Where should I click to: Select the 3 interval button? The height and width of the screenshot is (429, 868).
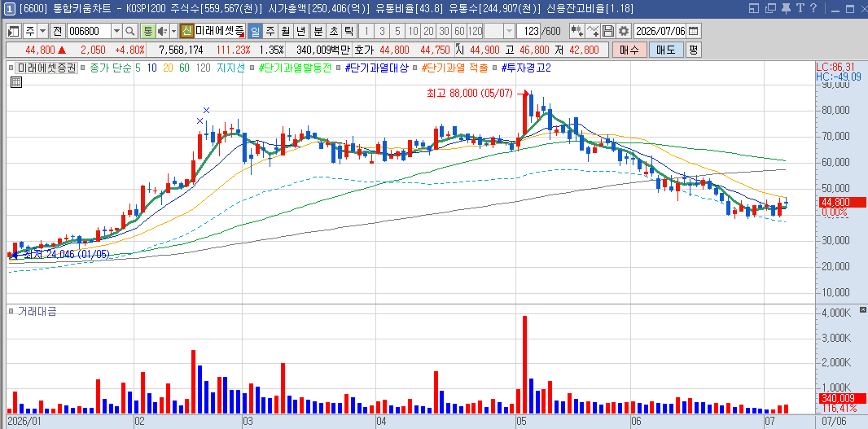(x=382, y=31)
